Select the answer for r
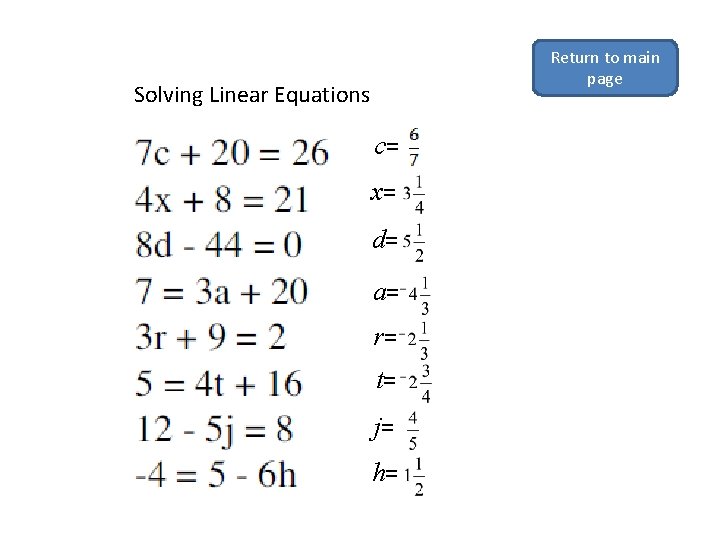 click(402, 338)
